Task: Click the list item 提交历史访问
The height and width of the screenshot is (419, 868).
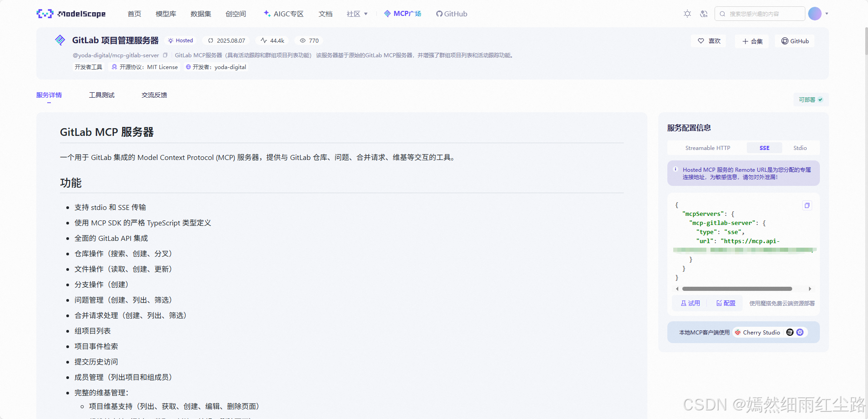Action: click(96, 362)
